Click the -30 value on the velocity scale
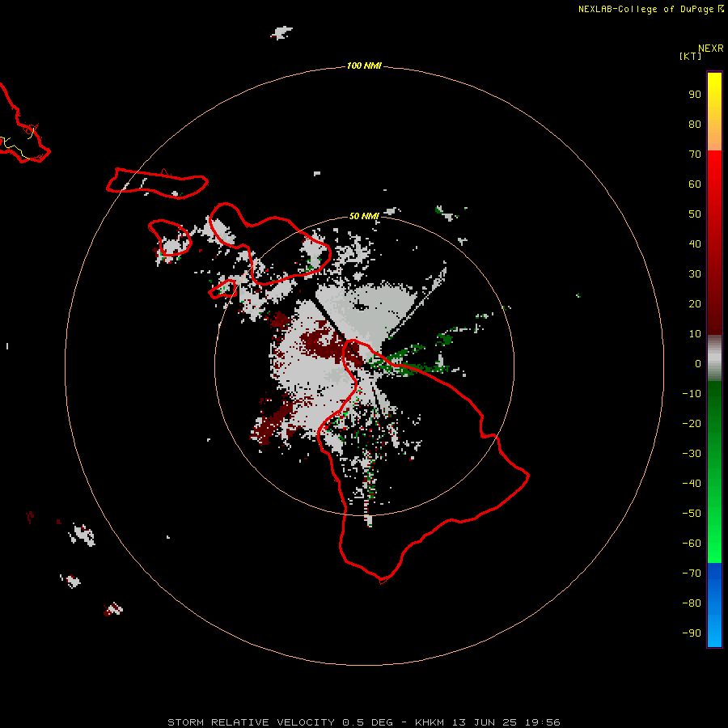This screenshot has width=728, height=728. click(692, 454)
